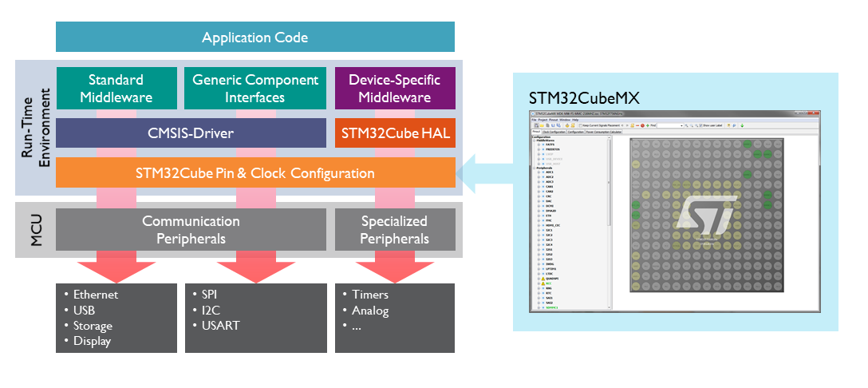This screenshot has width=868, height=388.
Task: Open the File menu in STM32CubeMX
Action: tap(534, 120)
